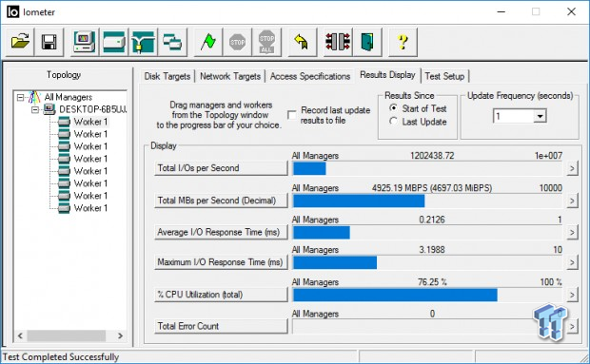Image resolution: width=590 pixels, height=364 pixels.
Task: Open the Access Specifications tab
Action: click(x=310, y=76)
